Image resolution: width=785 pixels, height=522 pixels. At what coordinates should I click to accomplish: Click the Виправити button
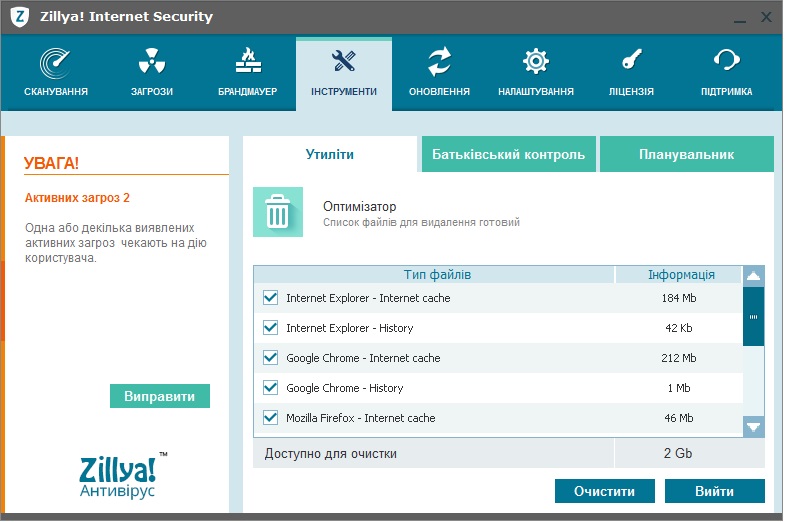pyautogui.click(x=160, y=396)
